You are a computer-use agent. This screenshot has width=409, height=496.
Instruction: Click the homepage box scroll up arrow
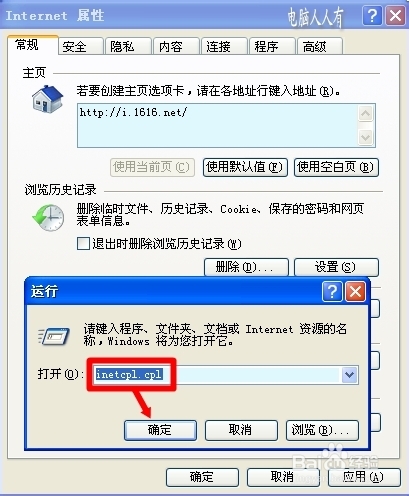point(366,114)
